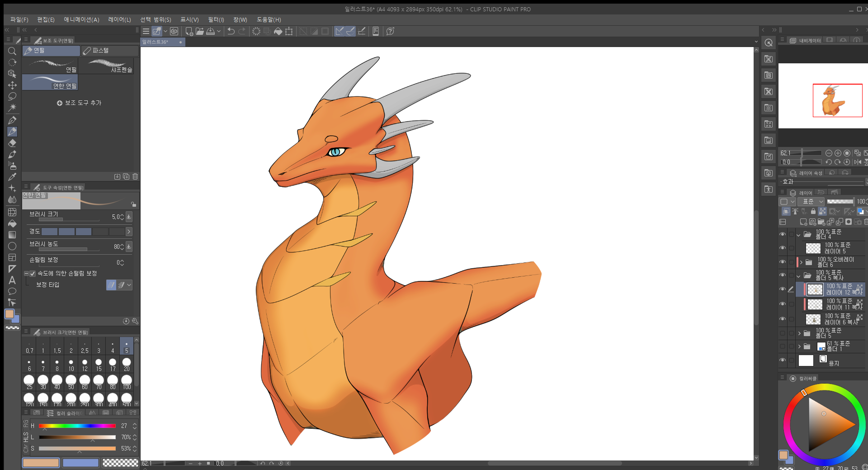Click the Hue (H) color slider
Screen dimensions: 868x470
point(77,426)
